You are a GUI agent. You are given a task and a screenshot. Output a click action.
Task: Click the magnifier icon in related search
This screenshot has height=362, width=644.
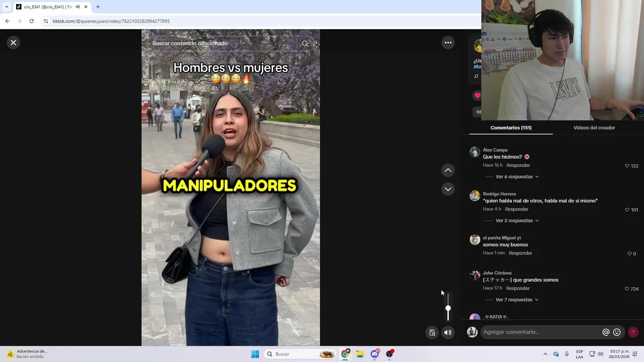(x=305, y=44)
